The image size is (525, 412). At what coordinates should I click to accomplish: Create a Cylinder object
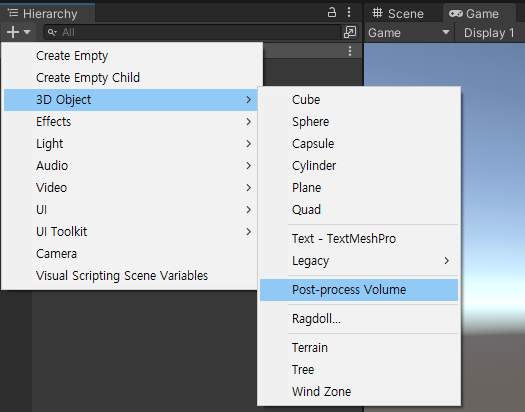point(359,166)
